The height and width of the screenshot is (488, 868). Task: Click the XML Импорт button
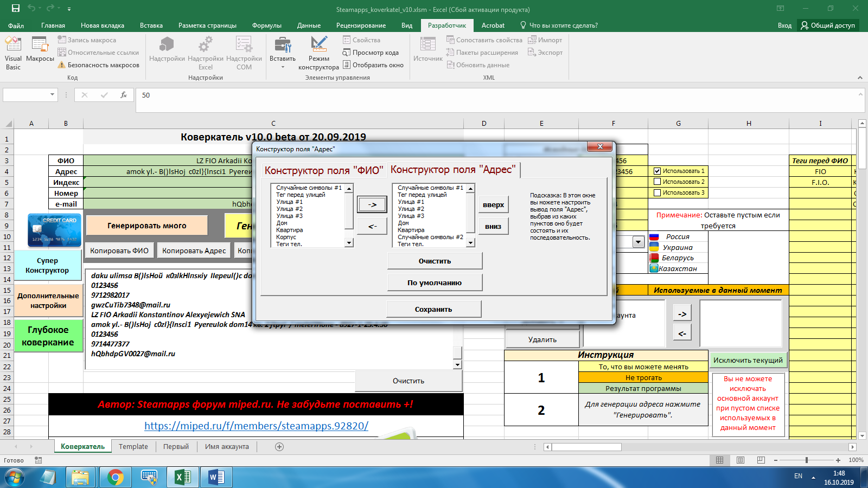click(545, 40)
